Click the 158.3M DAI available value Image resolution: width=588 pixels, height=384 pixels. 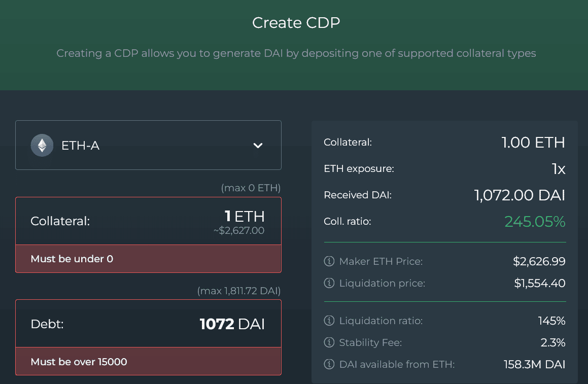tap(534, 364)
